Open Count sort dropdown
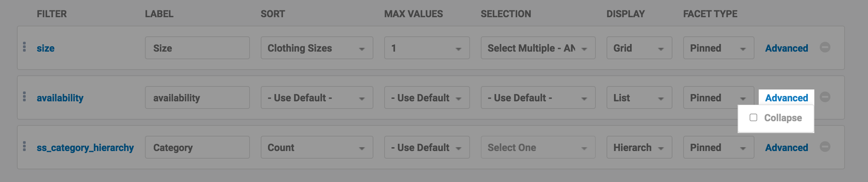This screenshot has height=182, width=868. pos(317,148)
